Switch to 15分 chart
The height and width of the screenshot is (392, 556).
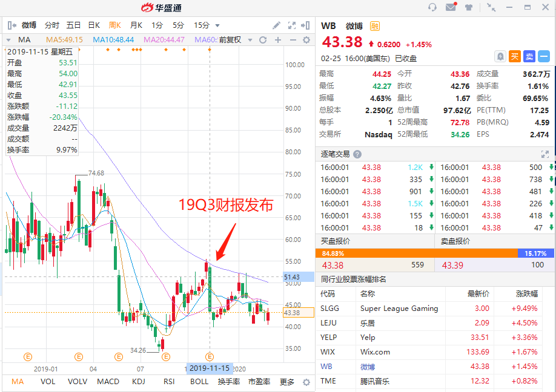202,25
